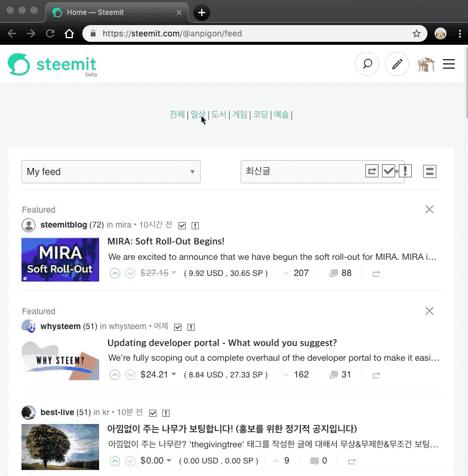Resteem the MIRA: Soft Roll-Out post
468x476 pixels.
[376, 274]
